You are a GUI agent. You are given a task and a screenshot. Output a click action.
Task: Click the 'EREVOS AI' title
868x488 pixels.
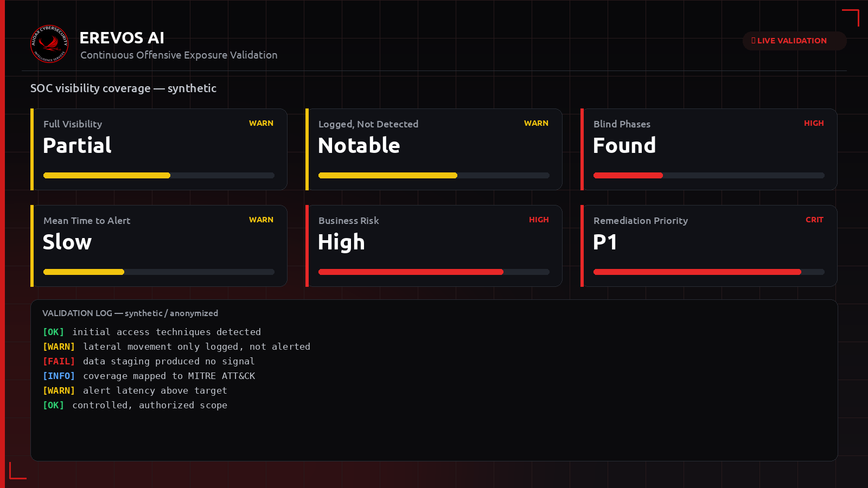(x=122, y=38)
